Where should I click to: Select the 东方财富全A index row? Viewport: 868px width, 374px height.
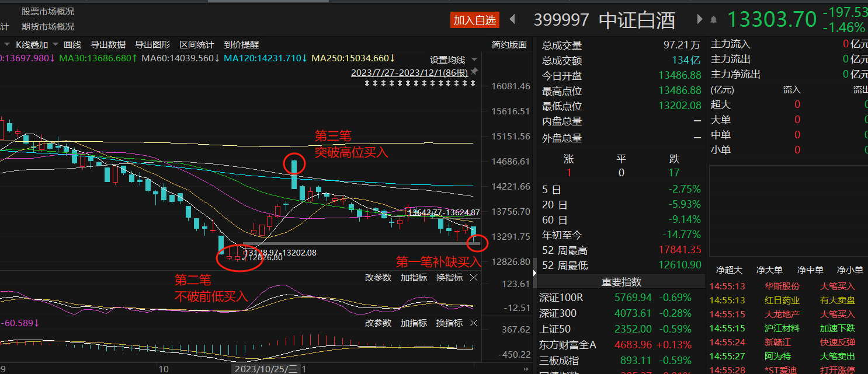pos(622,345)
